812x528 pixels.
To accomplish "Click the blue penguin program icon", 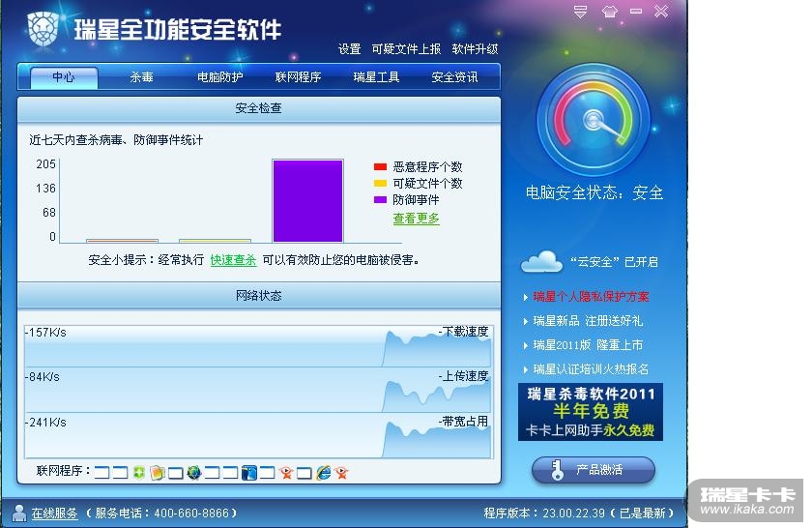I will tap(249, 473).
